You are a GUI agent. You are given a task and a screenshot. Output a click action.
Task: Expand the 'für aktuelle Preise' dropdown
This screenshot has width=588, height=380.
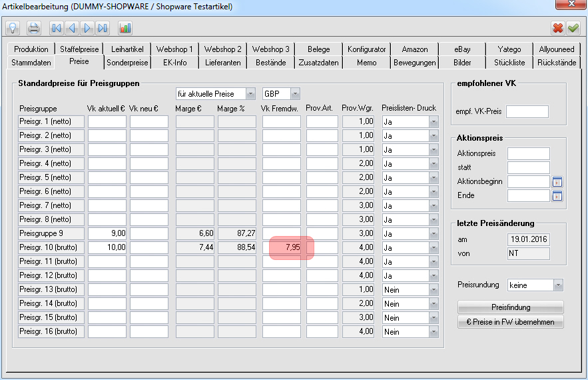(x=250, y=94)
